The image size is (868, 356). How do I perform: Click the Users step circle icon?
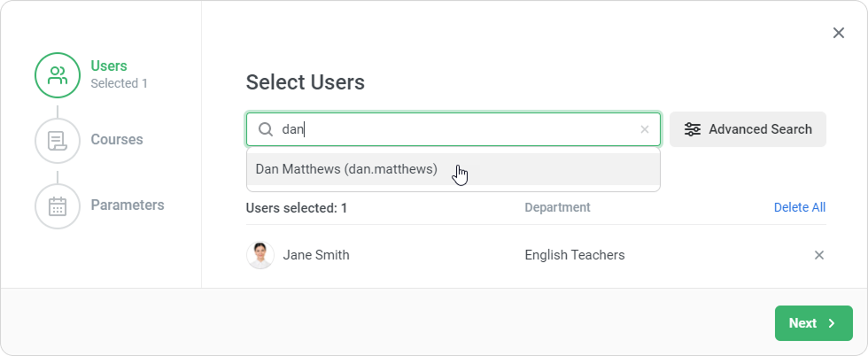pos(58,75)
